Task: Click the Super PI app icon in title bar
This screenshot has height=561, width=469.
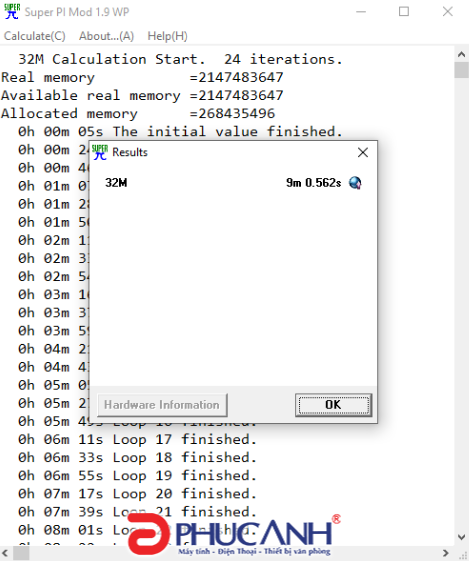Action: click(12, 11)
